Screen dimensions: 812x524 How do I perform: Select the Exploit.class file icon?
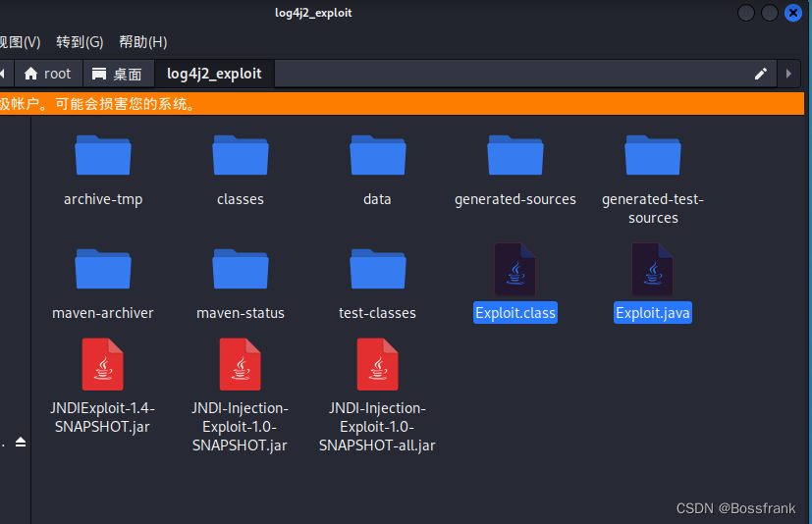tap(514, 269)
